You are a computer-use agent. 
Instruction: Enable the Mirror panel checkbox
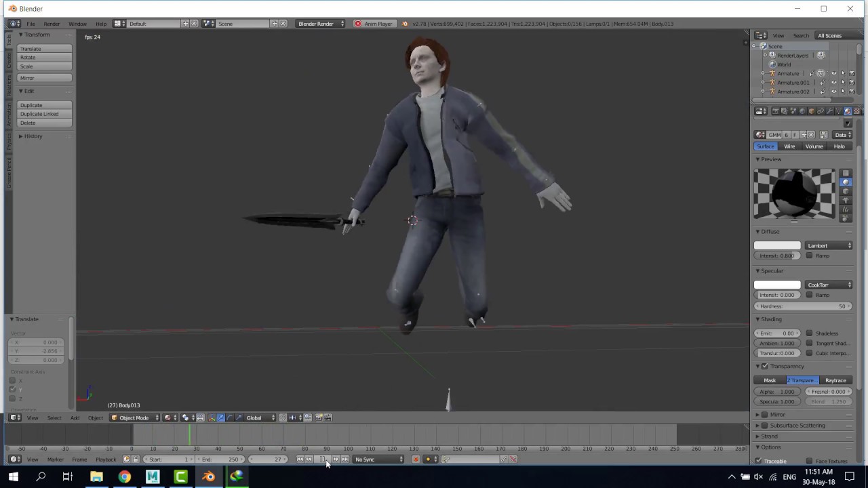pyautogui.click(x=765, y=415)
